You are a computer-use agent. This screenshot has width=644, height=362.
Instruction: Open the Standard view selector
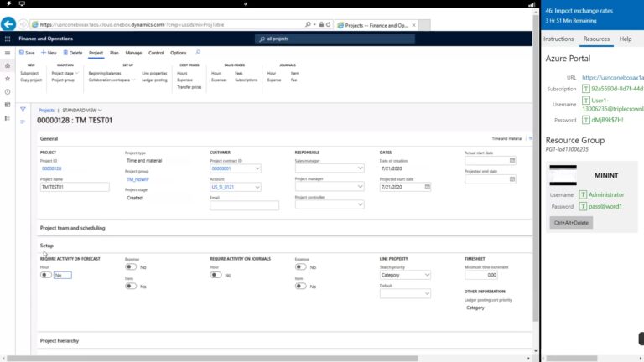82,110
